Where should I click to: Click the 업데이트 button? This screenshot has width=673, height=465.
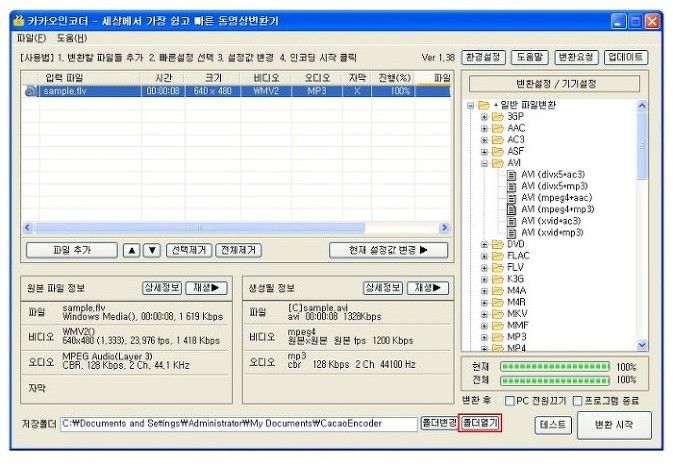[x=626, y=57]
